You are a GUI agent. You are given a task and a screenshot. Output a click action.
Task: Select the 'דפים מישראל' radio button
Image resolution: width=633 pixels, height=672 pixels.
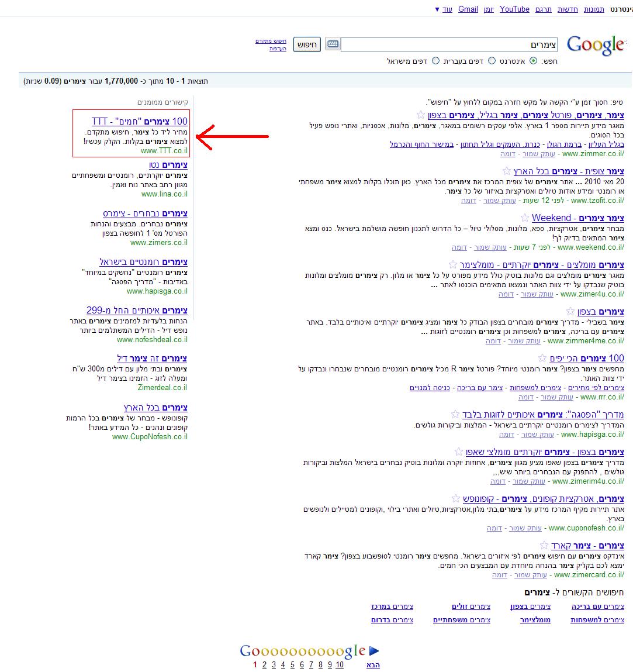click(435, 60)
